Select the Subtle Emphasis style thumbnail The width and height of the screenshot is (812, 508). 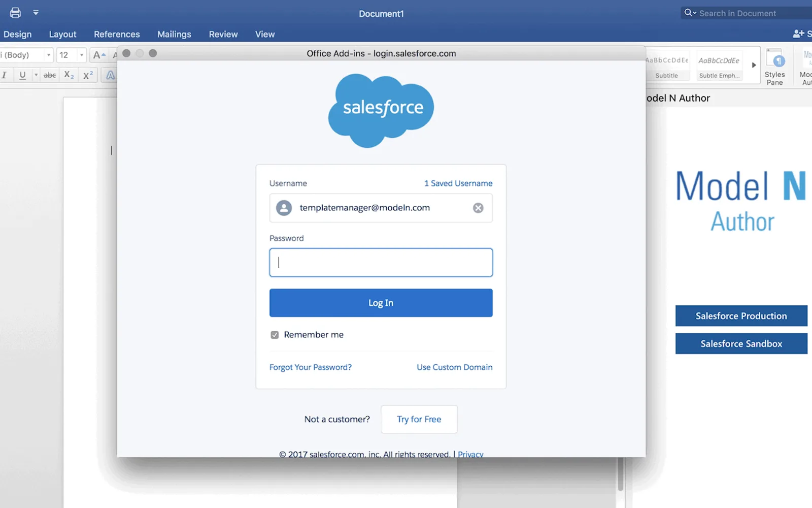719,66
